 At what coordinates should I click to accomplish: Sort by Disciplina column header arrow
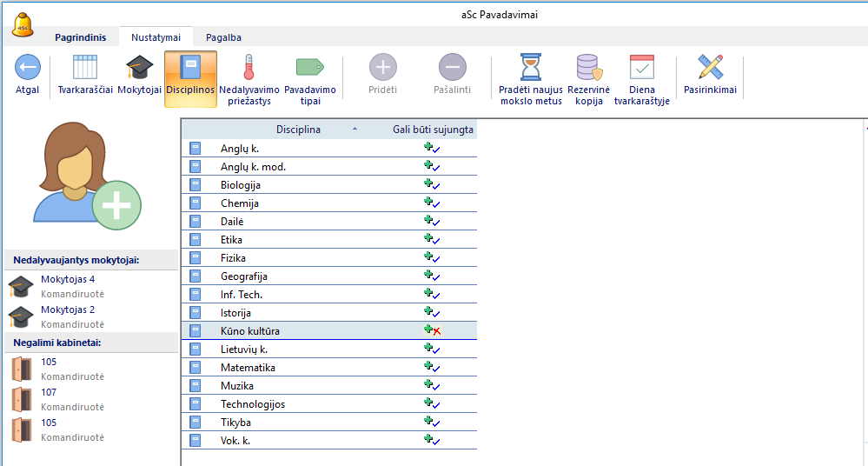click(354, 129)
